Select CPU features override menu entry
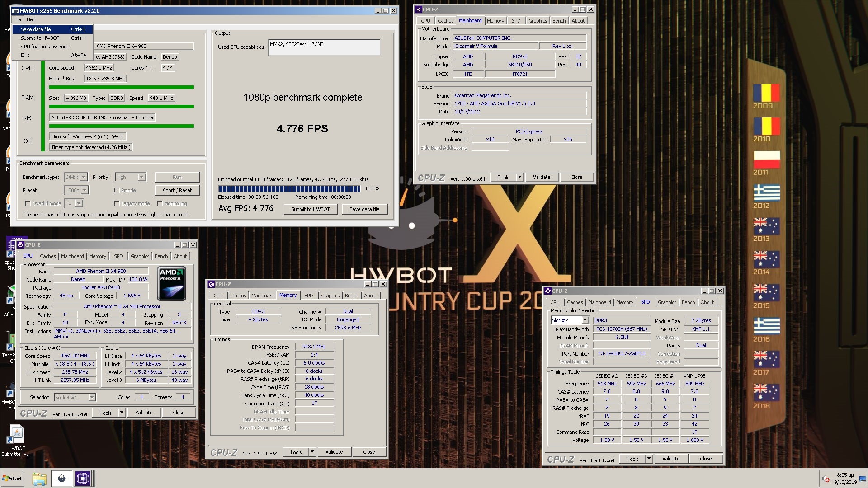Screen dimensions: 868x488 pyautogui.click(x=53, y=47)
